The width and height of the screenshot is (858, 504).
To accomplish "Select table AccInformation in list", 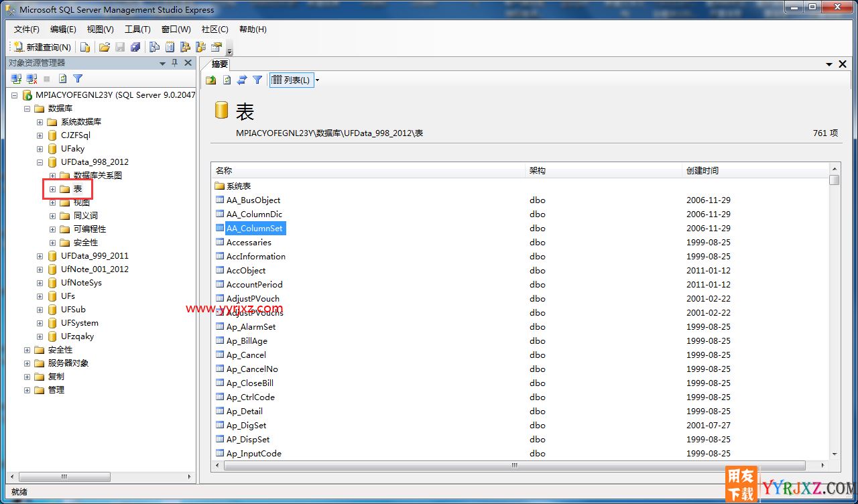I will (x=256, y=257).
